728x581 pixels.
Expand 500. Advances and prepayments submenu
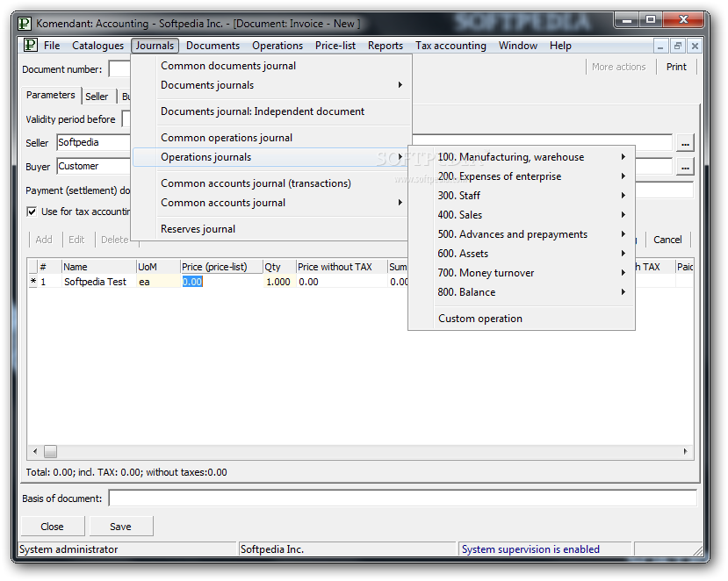pos(522,234)
